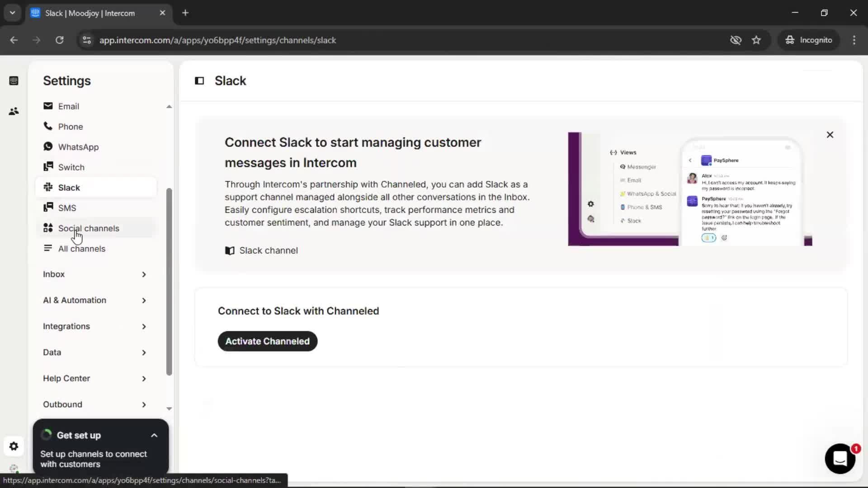Expand the AI & Automation section
The image size is (868, 488).
click(95, 300)
